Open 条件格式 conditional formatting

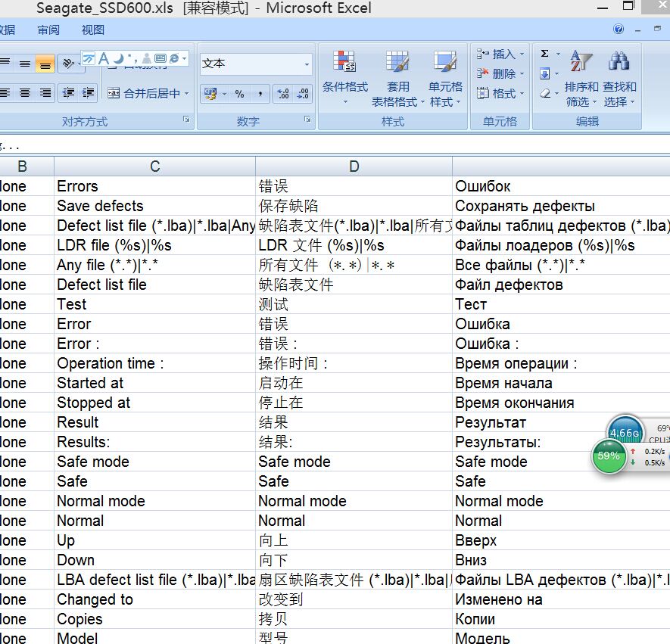[x=344, y=77]
